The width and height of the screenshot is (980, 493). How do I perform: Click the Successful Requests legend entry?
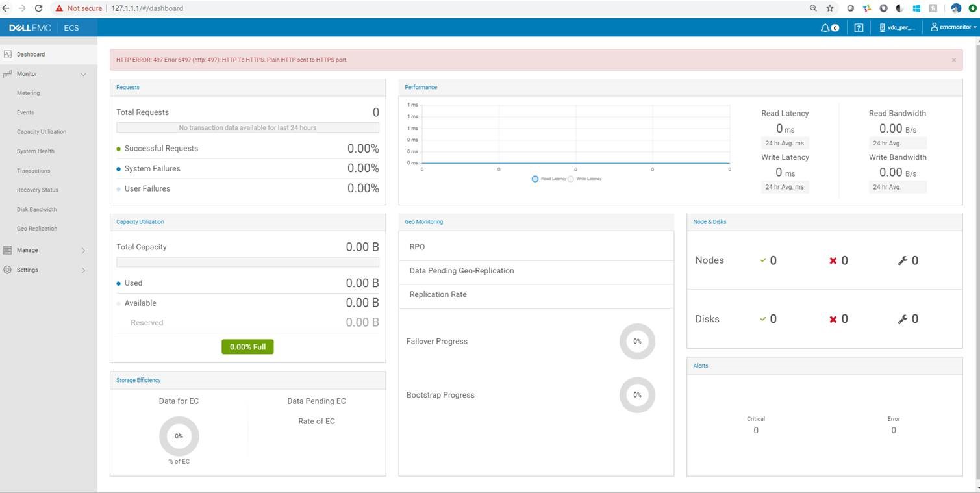click(x=157, y=148)
